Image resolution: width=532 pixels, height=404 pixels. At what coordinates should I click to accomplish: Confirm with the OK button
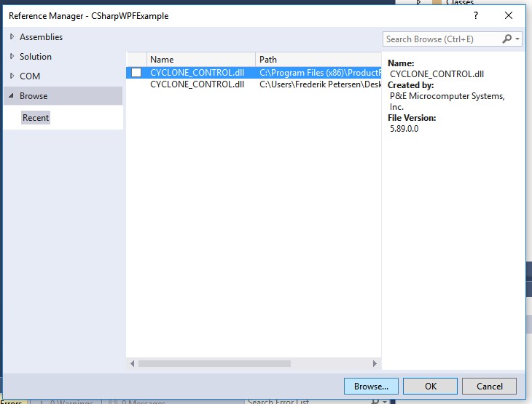[x=430, y=386]
